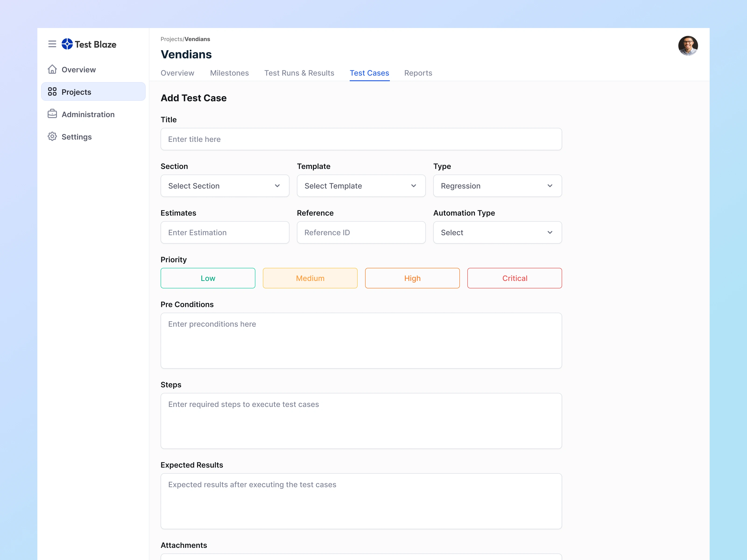Click inside the Expected Results textarea
Image resolution: width=747 pixels, height=560 pixels.
(361, 501)
